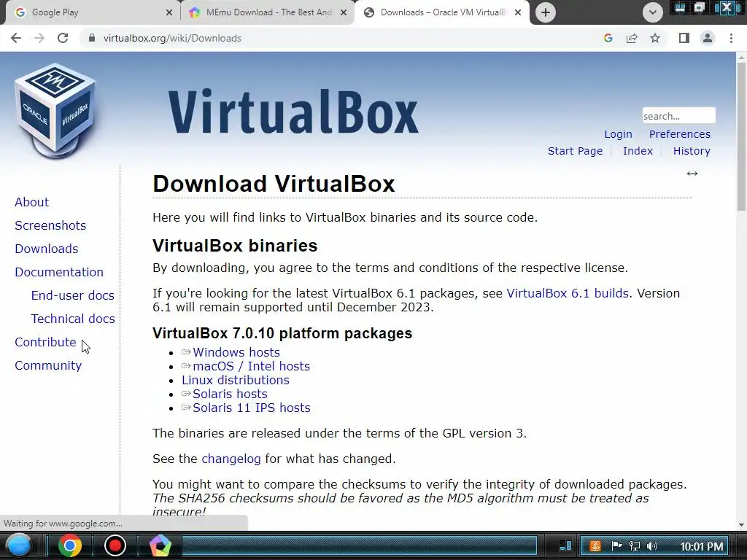747x560 pixels.
Task: Open End-user docs in the sidebar
Action: 72,295
